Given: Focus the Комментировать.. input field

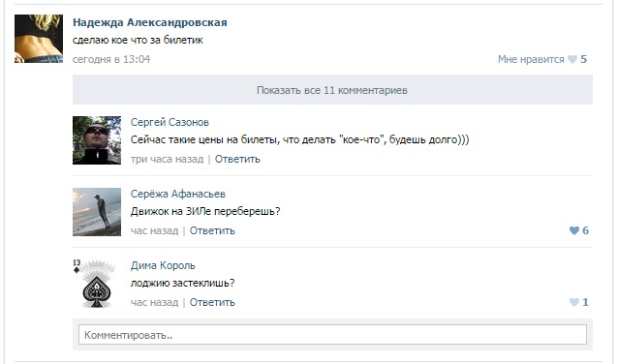Looking at the screenshot, I should pos(332,334).
